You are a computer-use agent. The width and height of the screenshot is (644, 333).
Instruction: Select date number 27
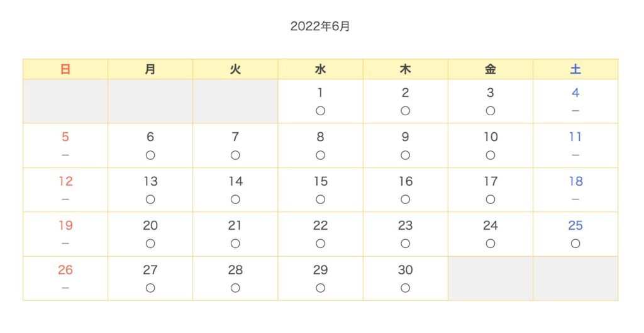coord(150,269)
